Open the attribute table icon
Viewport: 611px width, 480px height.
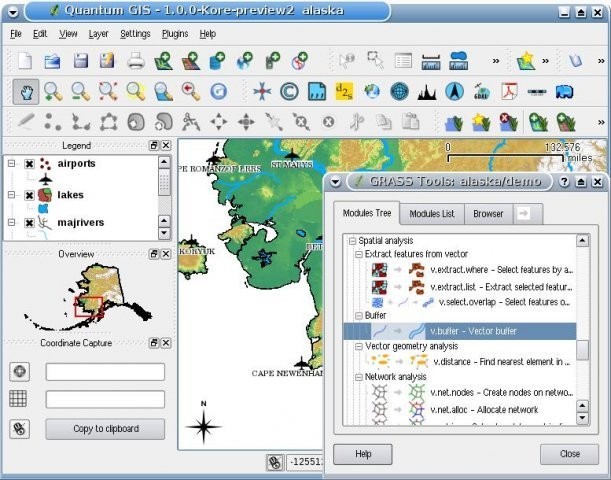click(403, 61)
